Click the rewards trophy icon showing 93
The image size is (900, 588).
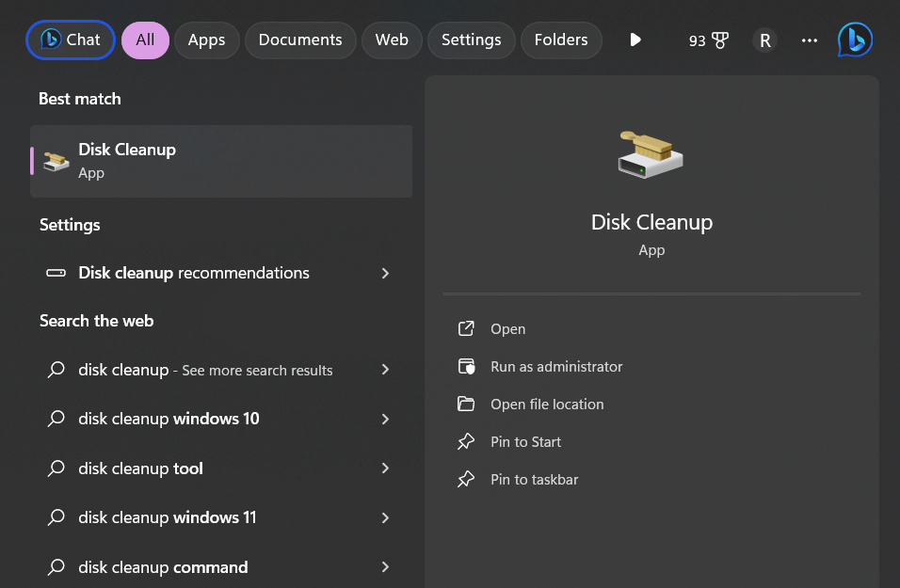coord(719,40)
